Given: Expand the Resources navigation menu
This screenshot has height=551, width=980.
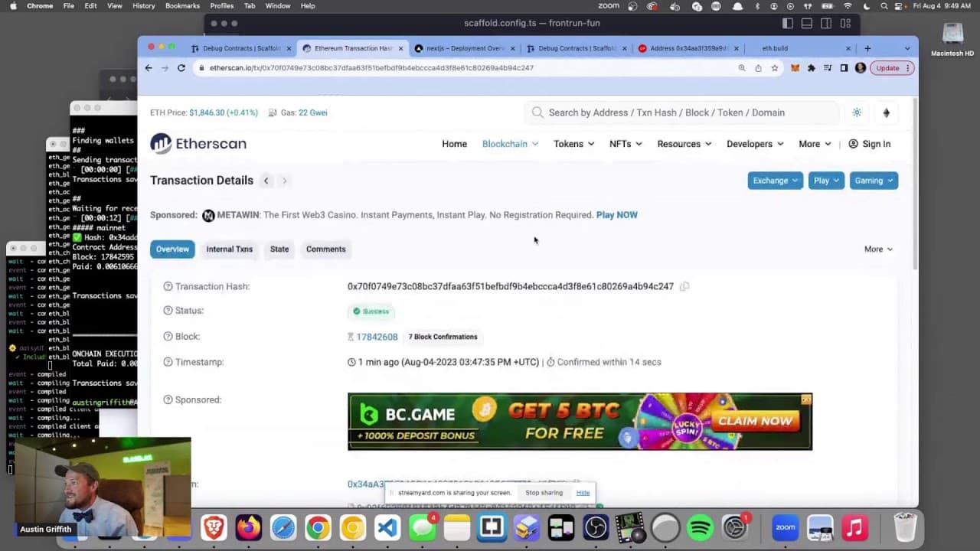Looking at the screenshot, I should click(684, 144).
